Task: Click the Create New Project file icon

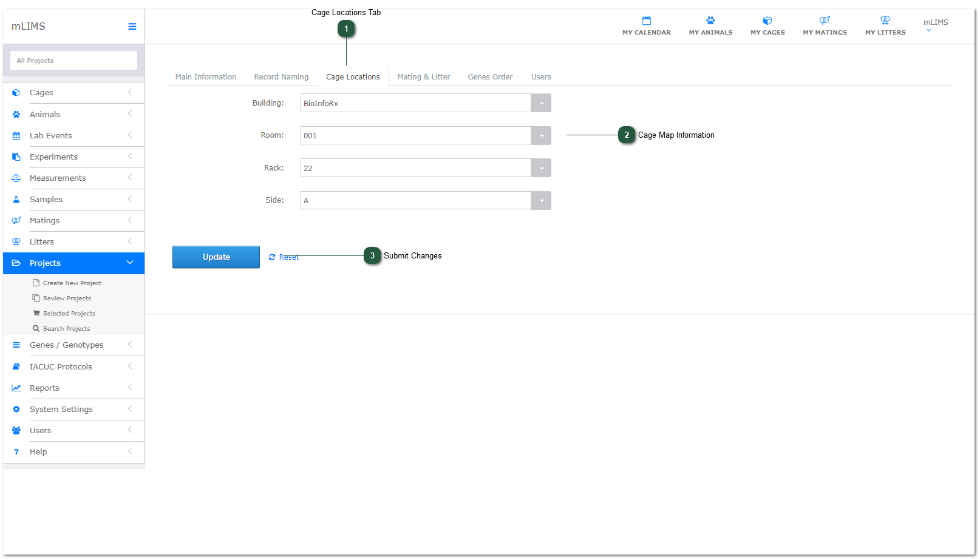Action: [x=36, y=283]
